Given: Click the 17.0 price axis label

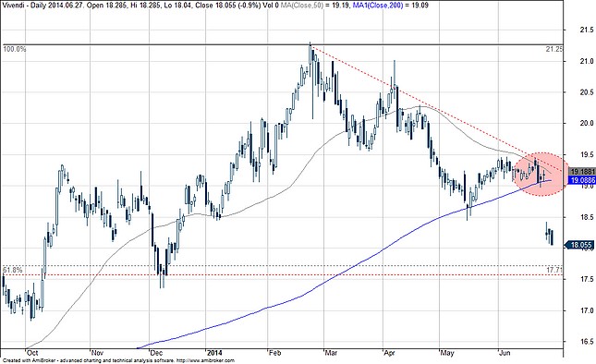Looking at the screenshot, I should (x=587, y=310).
